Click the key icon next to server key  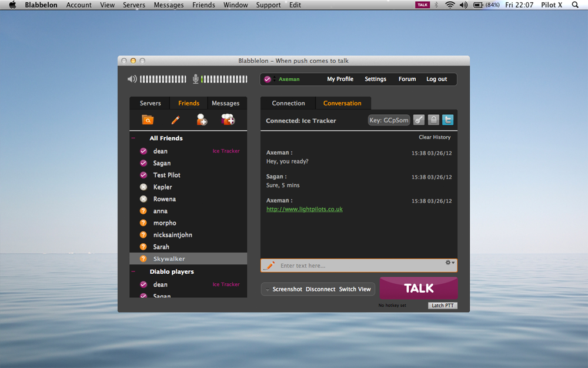tap(419, 120)
